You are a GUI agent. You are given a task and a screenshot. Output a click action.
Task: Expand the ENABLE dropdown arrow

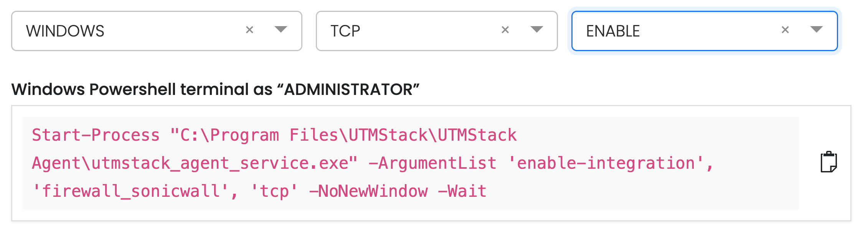[x=816, y=30]
